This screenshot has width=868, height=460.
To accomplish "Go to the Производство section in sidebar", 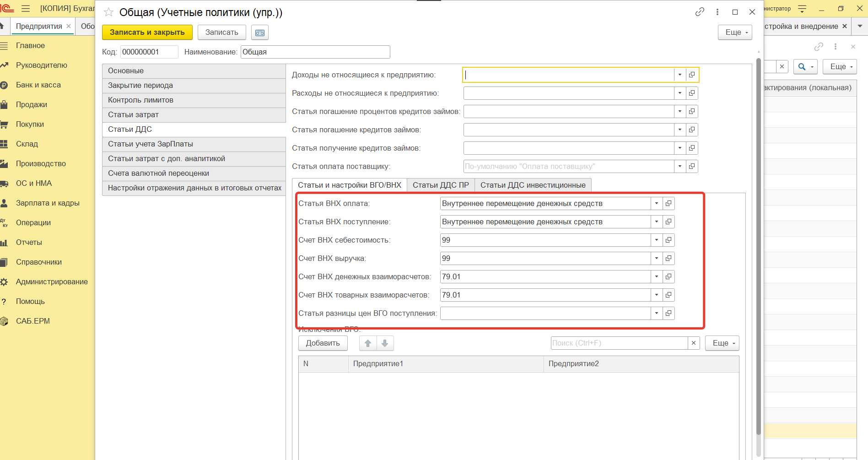I will click(41, 164).
